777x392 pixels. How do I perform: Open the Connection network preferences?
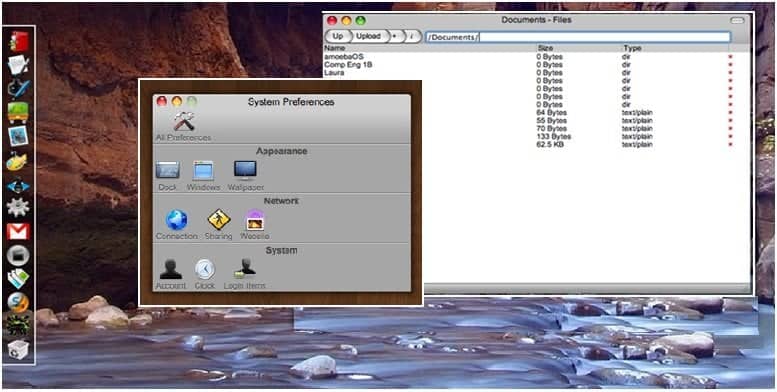[x=176, y=224]
